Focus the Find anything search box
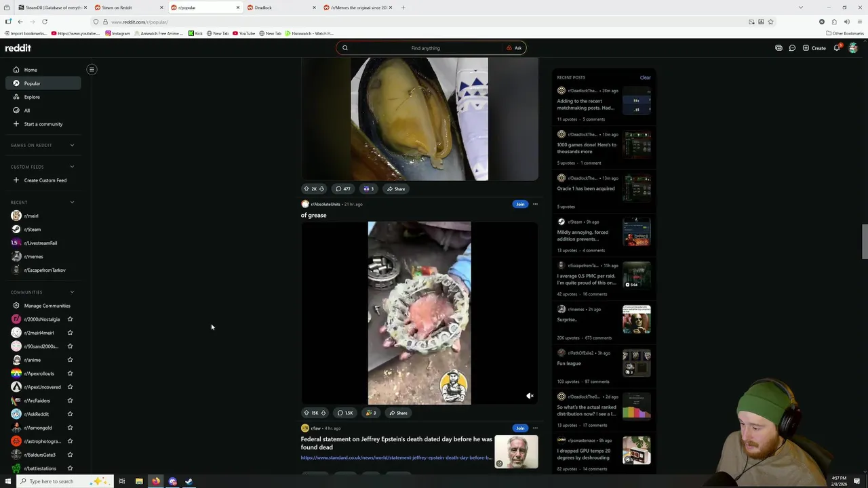Viewport: 868px width, 488px height. (x=425, y=48)
